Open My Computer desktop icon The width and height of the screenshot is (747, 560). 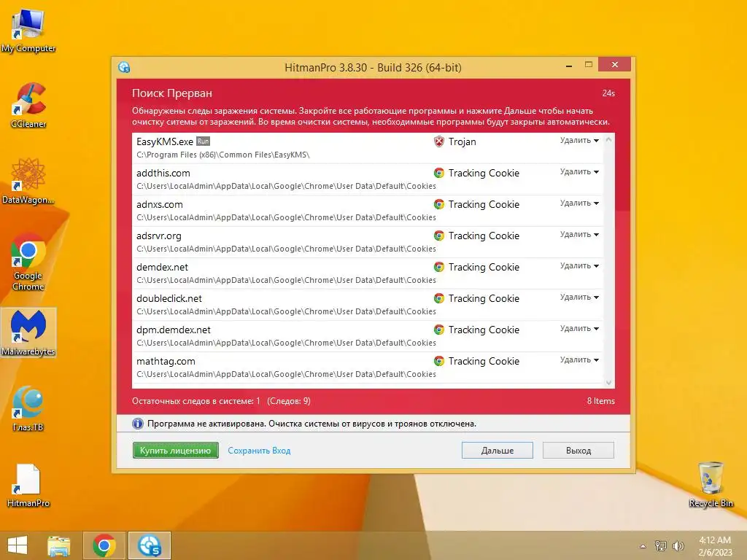click(28, 31)
